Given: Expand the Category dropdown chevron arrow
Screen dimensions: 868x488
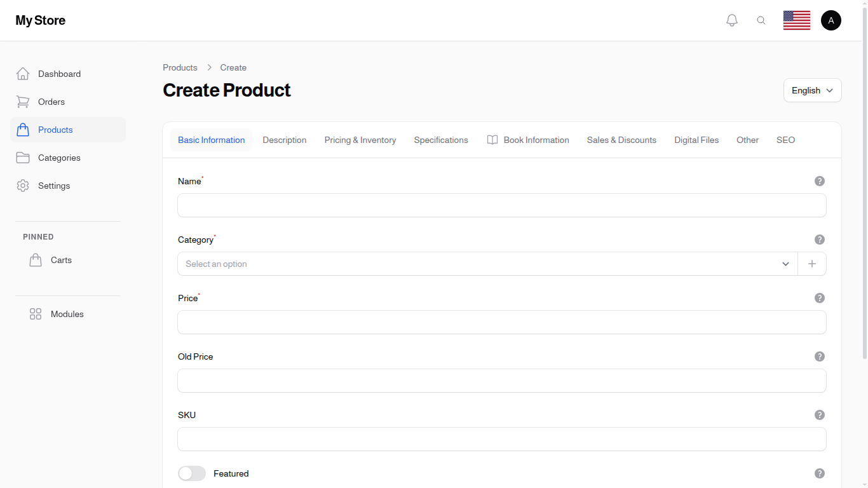Looking at the screenshot, I should (x=785, y=264).
